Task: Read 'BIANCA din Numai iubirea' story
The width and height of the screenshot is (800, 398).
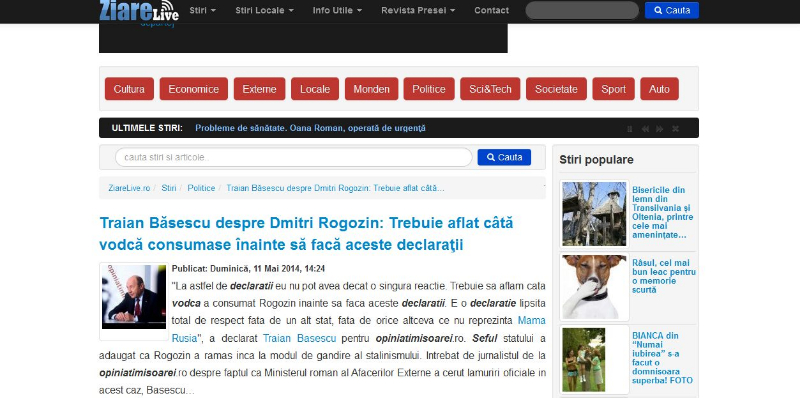Action: point(662,358)
